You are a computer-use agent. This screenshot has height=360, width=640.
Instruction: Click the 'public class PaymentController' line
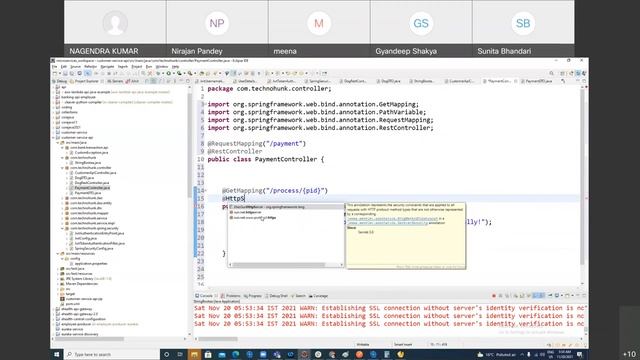[x=265, y=159]
